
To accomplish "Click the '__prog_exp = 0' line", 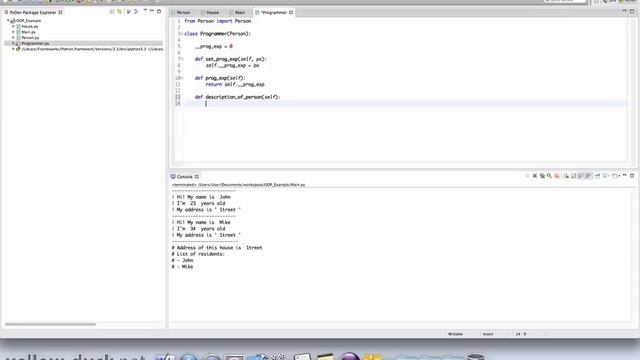I will pyautogui.click(x=213, y=46).
